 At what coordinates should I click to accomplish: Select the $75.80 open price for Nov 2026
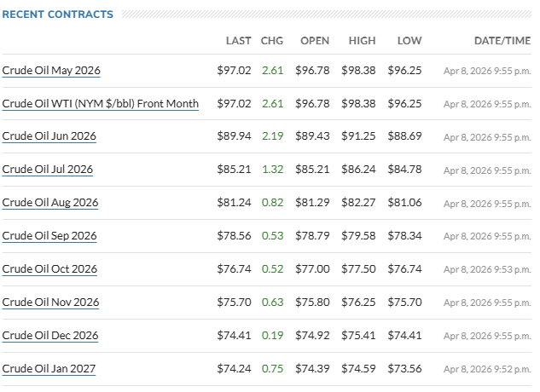[312, 303]
